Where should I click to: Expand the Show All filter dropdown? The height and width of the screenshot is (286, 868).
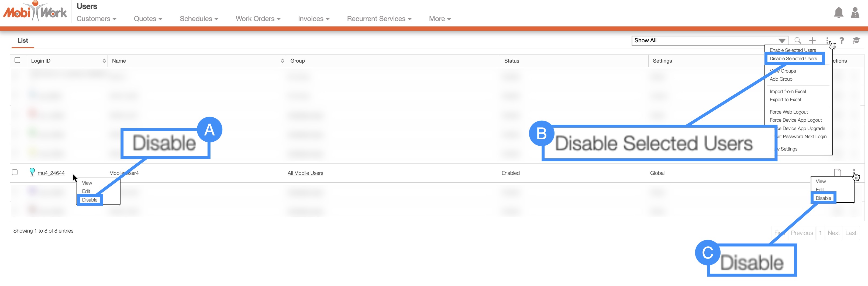click(x=709, y=40)
